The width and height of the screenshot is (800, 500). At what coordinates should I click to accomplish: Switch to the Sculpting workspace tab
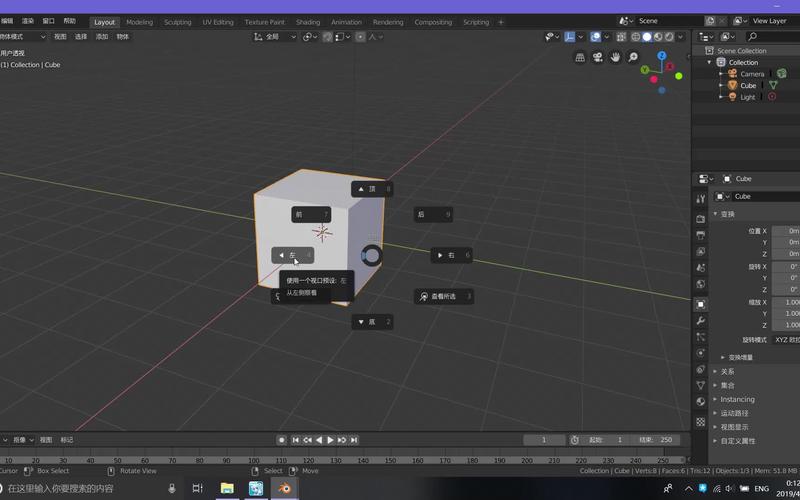pyautogui.click(x=178, y=22)
